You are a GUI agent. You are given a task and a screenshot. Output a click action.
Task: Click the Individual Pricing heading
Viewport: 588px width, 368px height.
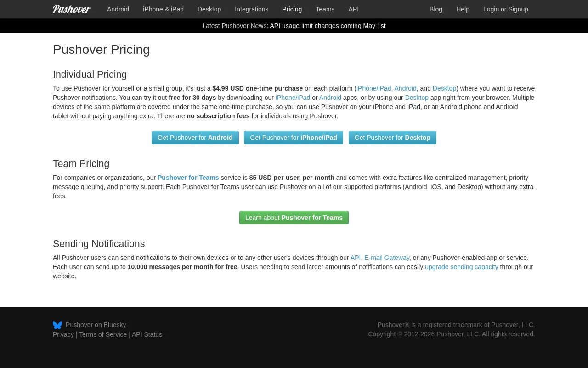pyautogui.click(x=90, y=75)
